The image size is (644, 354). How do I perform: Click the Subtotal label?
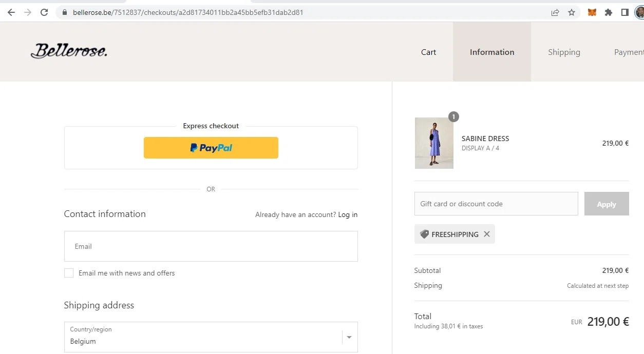click(x=427, y=270)
